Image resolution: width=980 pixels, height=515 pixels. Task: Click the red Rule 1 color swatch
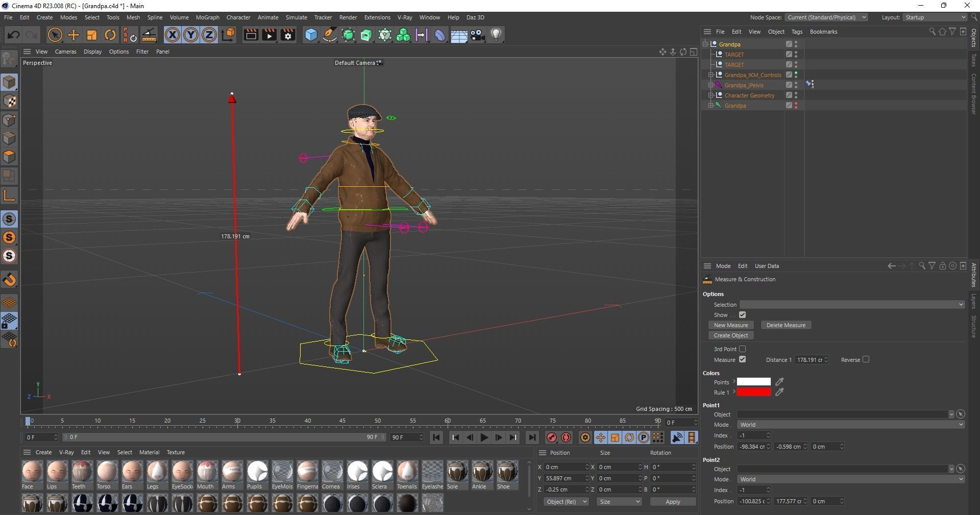click(753, 392)
